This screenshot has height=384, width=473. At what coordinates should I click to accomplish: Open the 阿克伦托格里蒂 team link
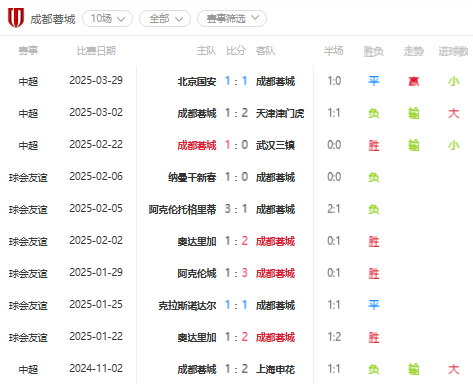pyautogui.click(x=182, y=209)
